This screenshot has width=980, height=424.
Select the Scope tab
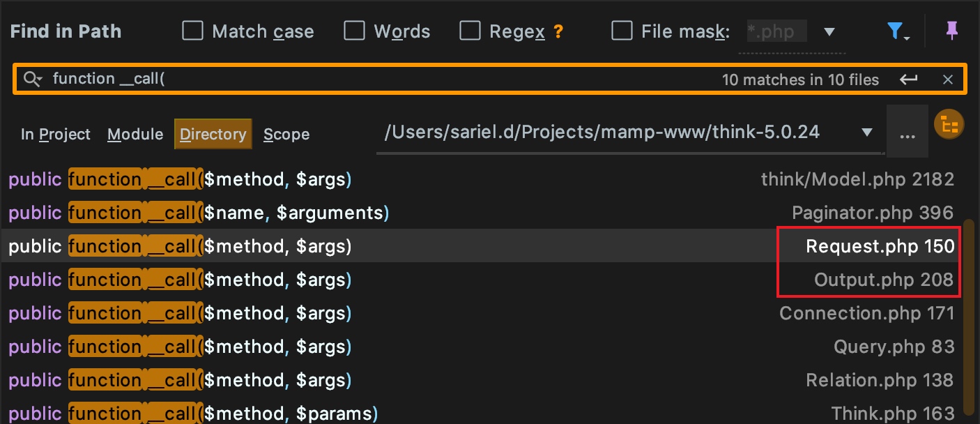(286, 134)
